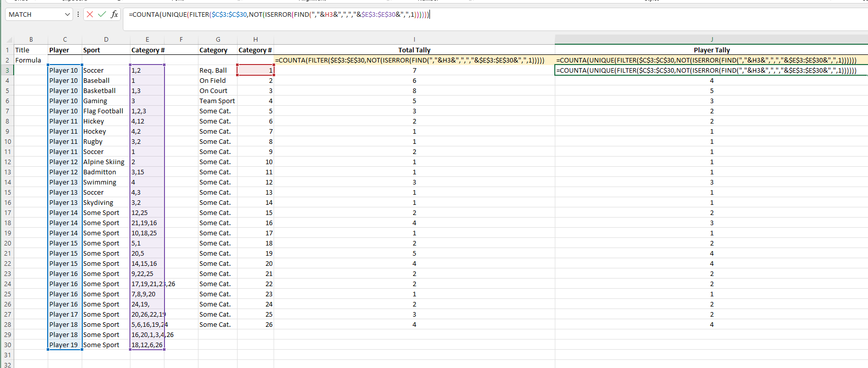Click the 'Total Tally' header cell

coord(414,50)
